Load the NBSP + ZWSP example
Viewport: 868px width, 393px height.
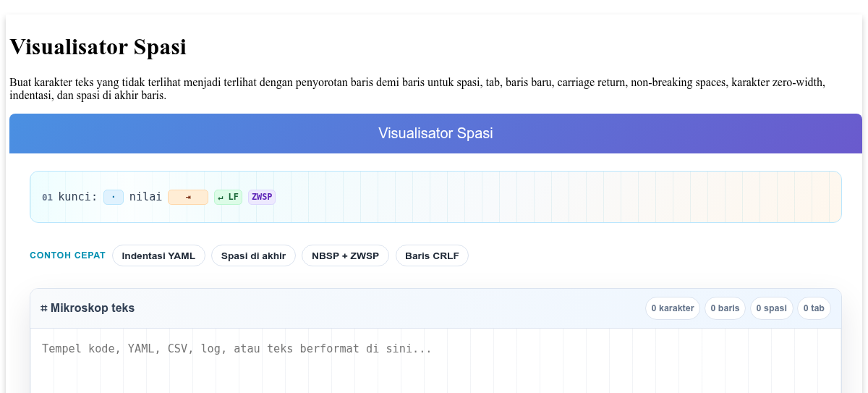pyautogui.click(x=345, y=255)
